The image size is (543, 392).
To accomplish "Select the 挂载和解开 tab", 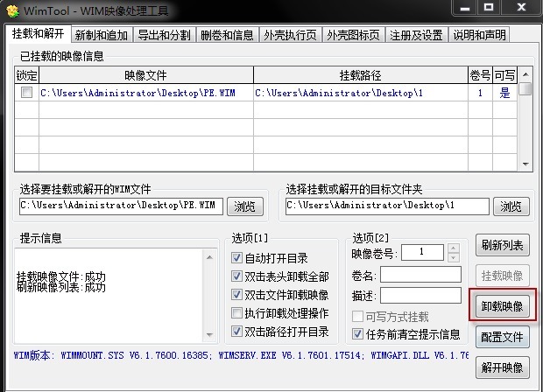I will click(x=38, y=33).
